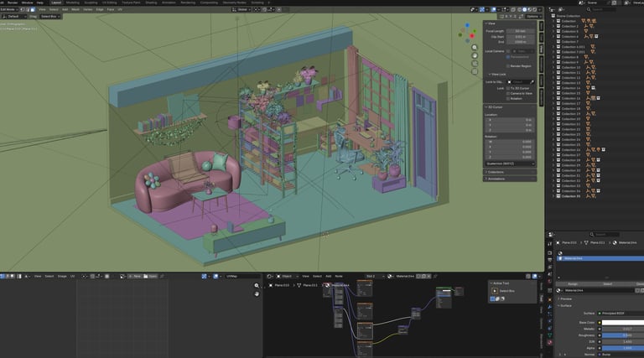
Task: Open the Quaternion rotation mode dropdown
Action: tap(510, 163)
